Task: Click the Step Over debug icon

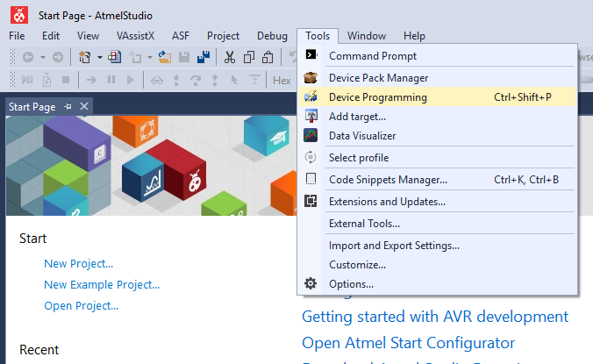Action: [x=196, y=80]
